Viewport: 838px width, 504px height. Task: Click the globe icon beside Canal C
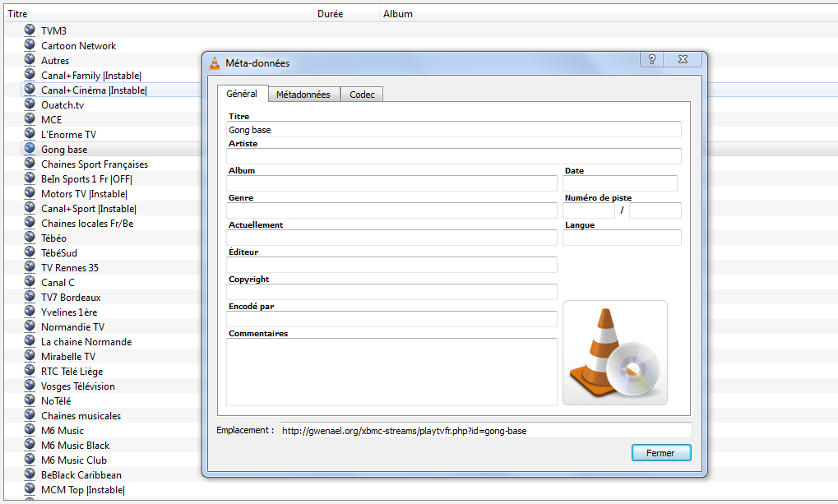tap(30, 282)
